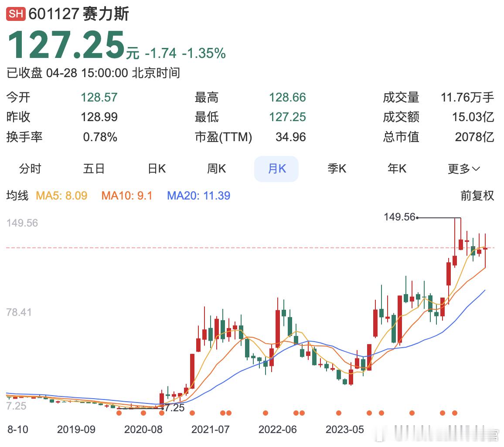Click the 换手率 value 0.78%

tap(100, 137)
